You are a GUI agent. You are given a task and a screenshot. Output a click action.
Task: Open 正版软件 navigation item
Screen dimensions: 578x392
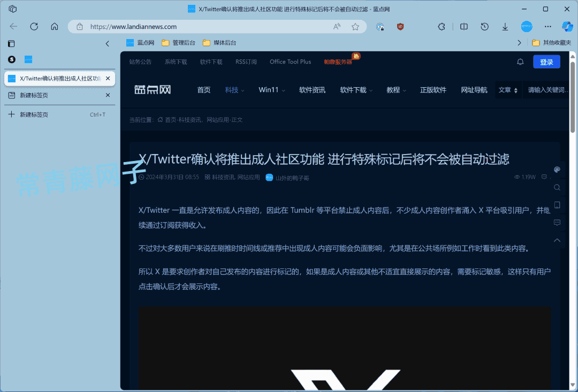coord(433,90)
